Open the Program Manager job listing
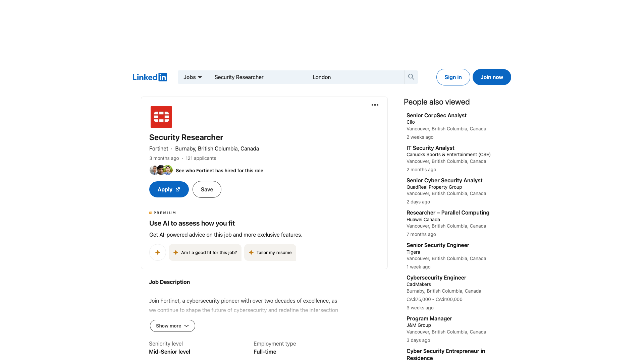 coord(429,318)
